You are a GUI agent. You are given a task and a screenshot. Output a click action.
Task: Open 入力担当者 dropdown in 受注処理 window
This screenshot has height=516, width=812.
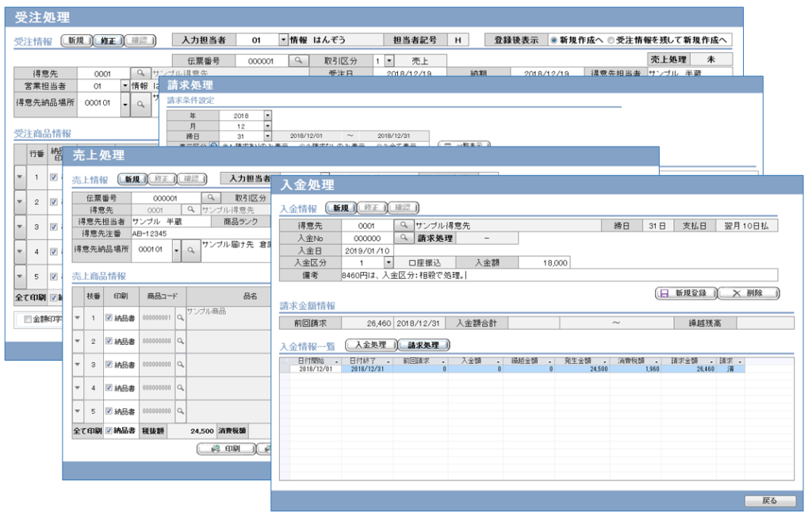283,40
